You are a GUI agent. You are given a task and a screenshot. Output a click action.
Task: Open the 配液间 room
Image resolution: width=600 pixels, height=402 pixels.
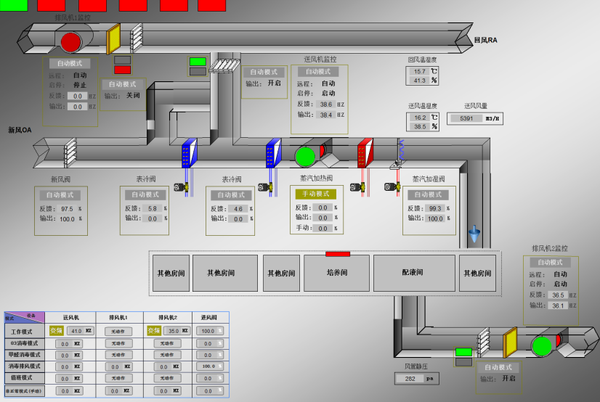coord(414,273)
